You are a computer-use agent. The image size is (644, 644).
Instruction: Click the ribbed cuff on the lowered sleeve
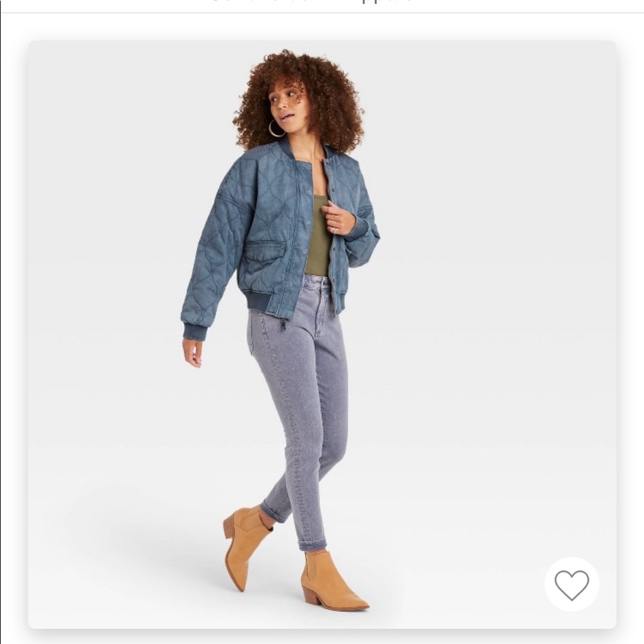[x=194, y=331]
